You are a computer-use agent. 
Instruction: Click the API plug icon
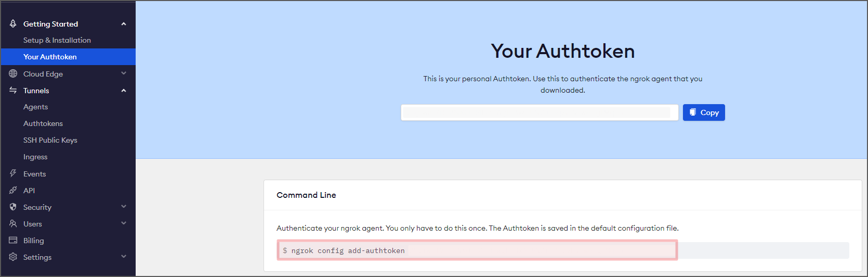[13, 190]
